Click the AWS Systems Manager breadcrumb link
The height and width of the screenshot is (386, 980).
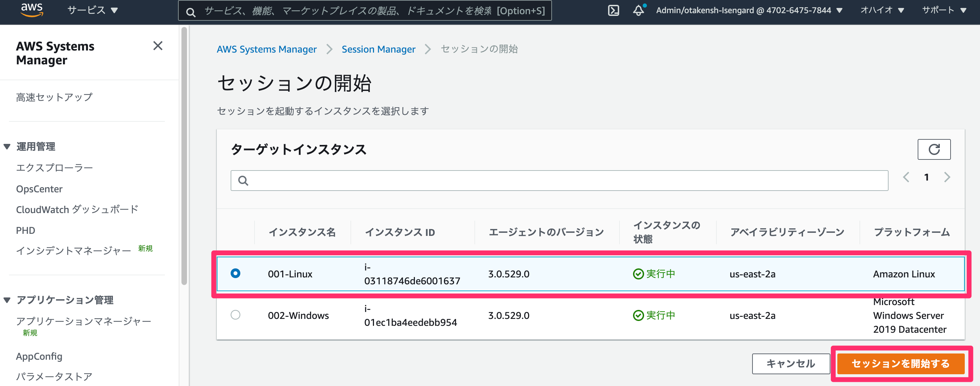267,49
